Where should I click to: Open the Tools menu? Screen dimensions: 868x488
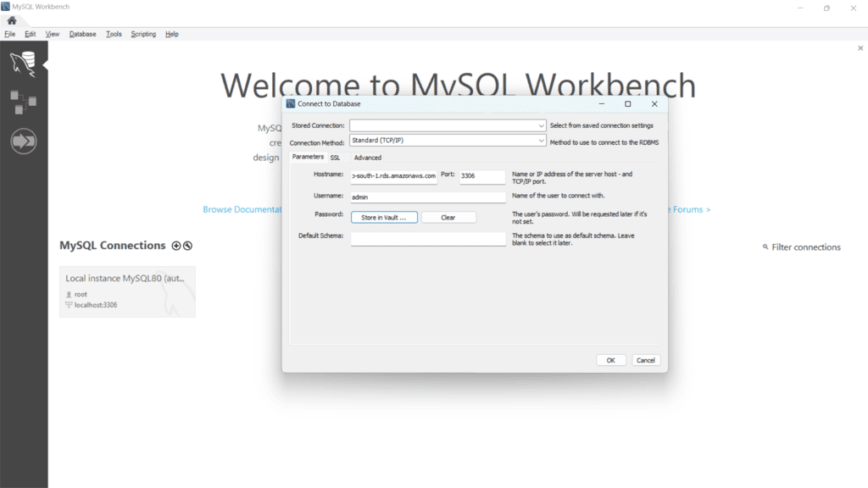tap(114, 34)
